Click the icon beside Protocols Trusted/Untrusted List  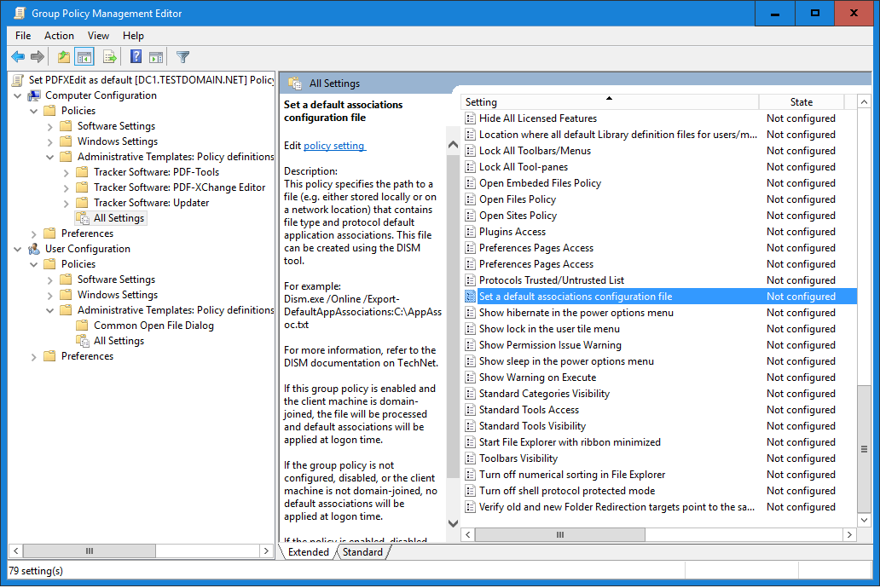click(471, 280)
